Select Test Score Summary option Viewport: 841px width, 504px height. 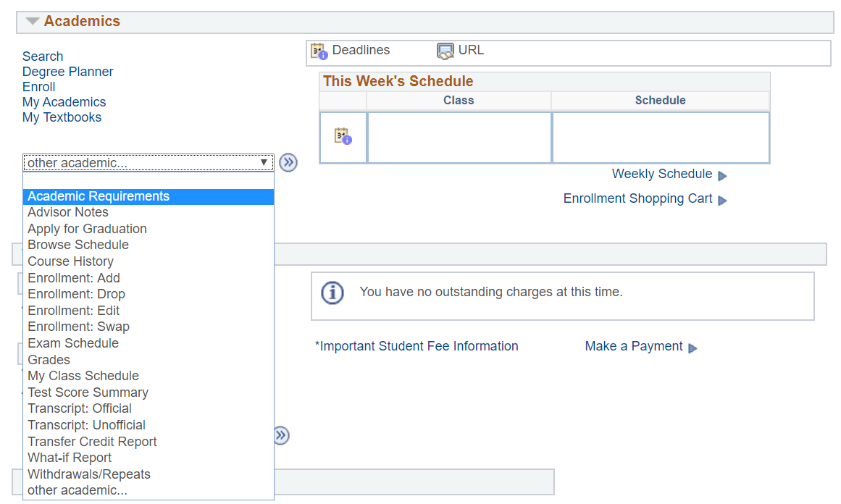[x=148, y=392]
